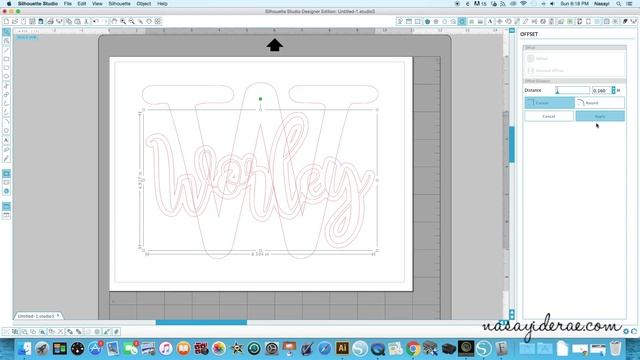Image resolution: width=640 pixels, height=360 pixels.
Task: Open the File menu
Action: click(68, 4)
